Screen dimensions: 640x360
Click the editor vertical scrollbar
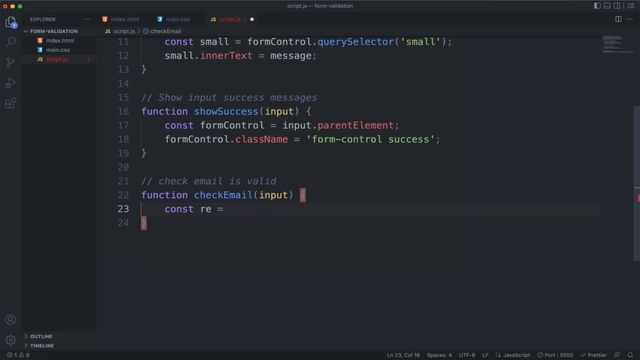tap(636, 184)
